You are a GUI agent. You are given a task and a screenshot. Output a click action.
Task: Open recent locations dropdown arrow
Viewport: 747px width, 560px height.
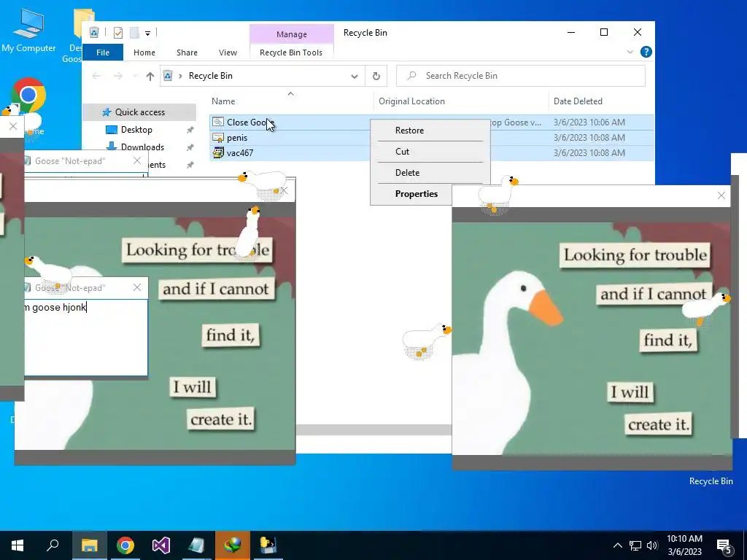click(x=135, y=76)
